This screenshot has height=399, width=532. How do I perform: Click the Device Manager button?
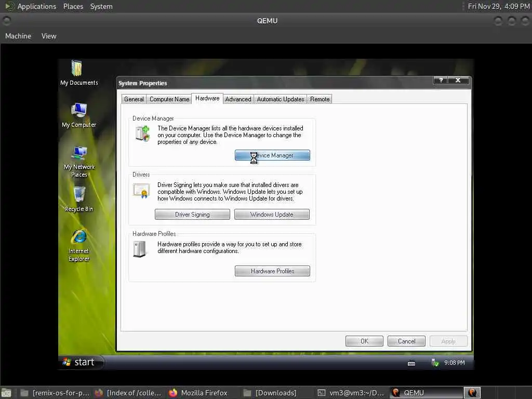click(x=272, y=155)
